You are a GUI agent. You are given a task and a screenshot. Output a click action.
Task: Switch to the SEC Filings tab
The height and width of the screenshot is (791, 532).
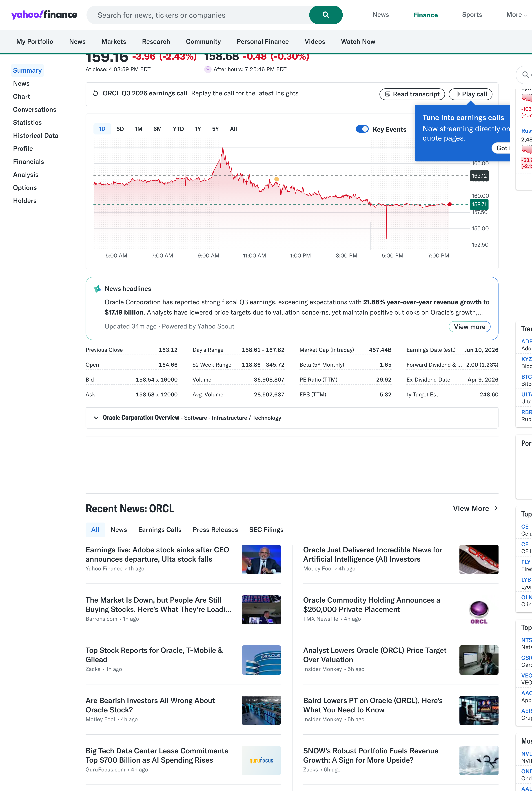pos(266,530)
